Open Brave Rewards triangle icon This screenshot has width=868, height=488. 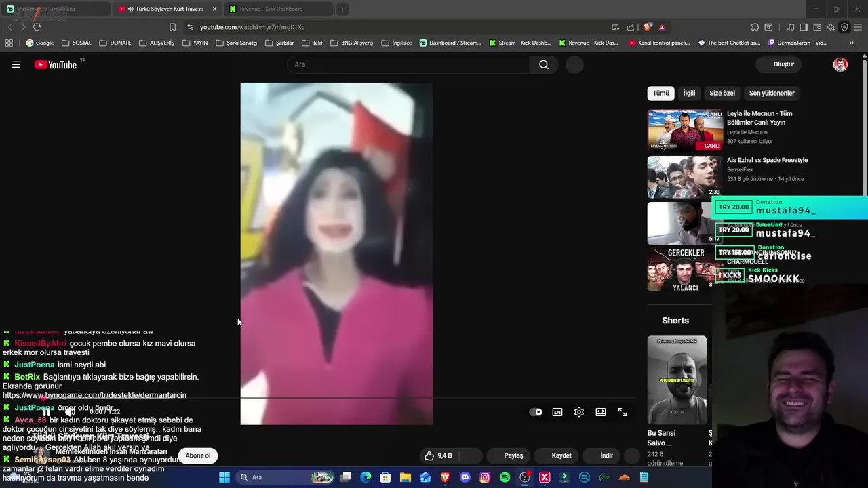[x=662, y=27]
